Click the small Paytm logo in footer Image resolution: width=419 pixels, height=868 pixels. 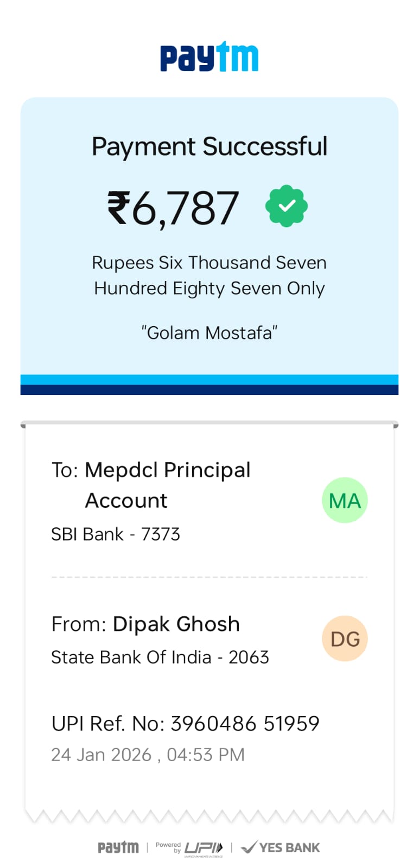[x=118, y=847]
